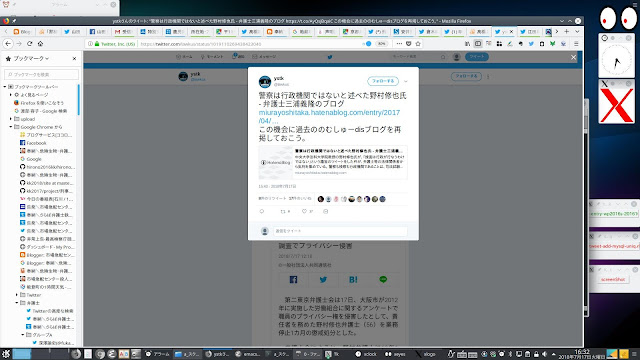Collapse the 'Google Chrome から' folder
640x360 pixels.
coord(11,127)
